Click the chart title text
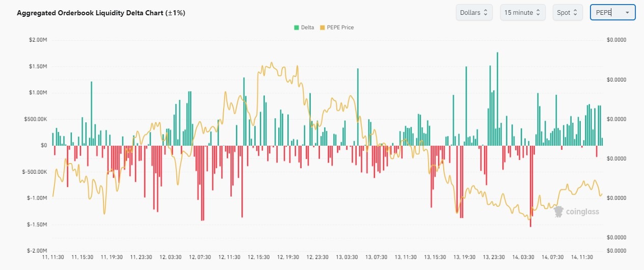644x270 pixels. (101, 13)
